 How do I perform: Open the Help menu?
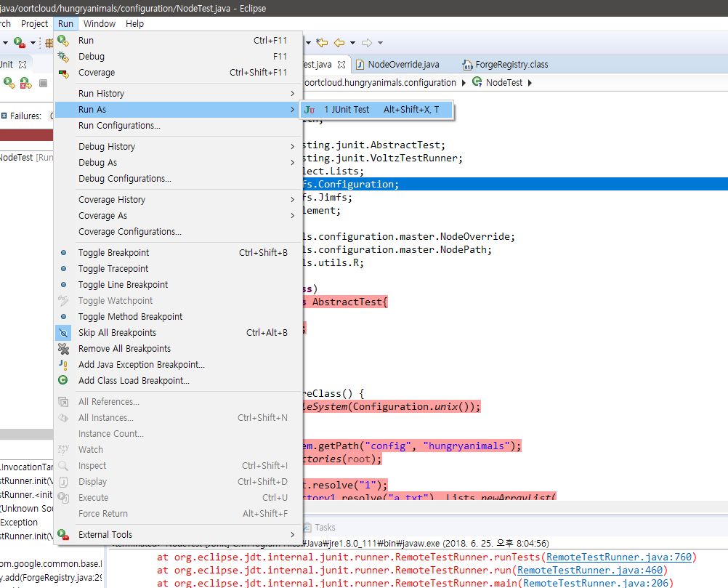[134, 24]
